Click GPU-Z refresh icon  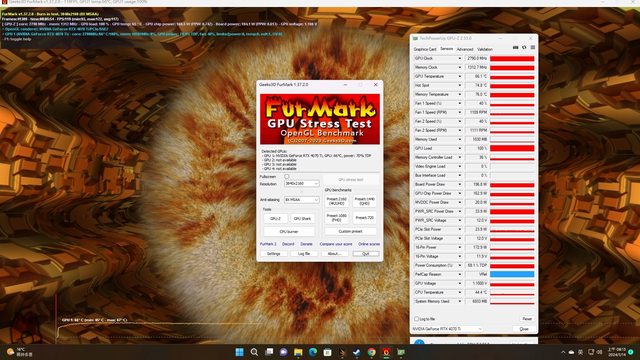(x=524, y=48)
